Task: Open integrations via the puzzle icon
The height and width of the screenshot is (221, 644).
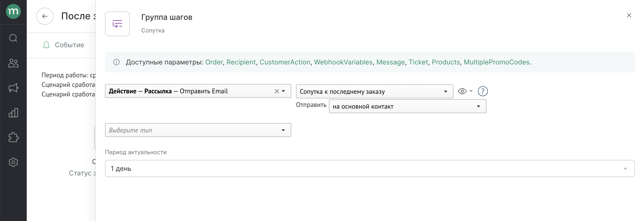Action: tap(13, 137)
